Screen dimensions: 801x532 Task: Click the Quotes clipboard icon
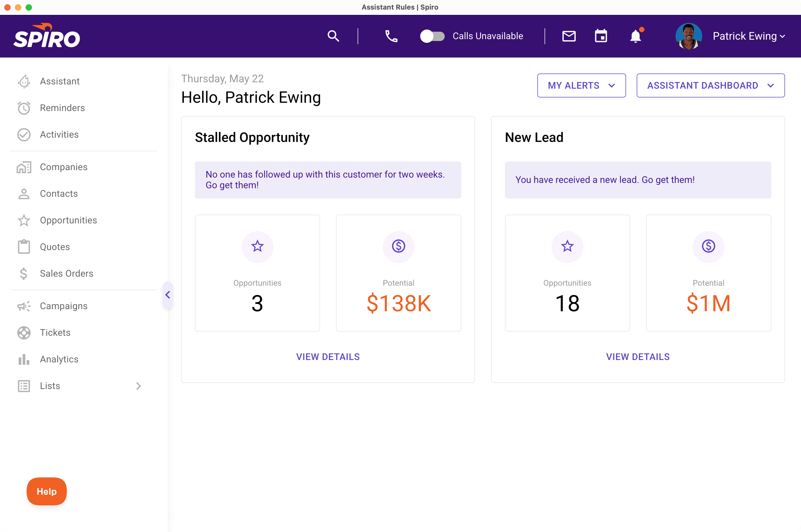24,247
